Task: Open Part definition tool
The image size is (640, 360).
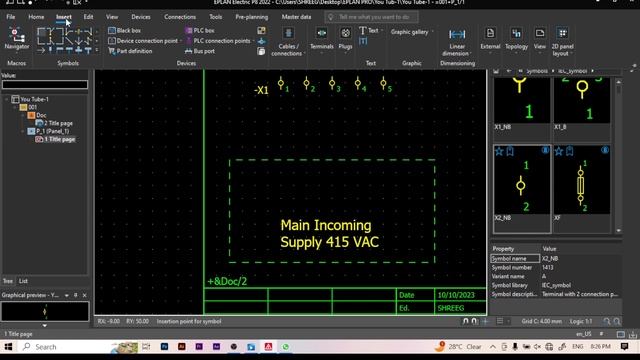Action: (130, 51)
